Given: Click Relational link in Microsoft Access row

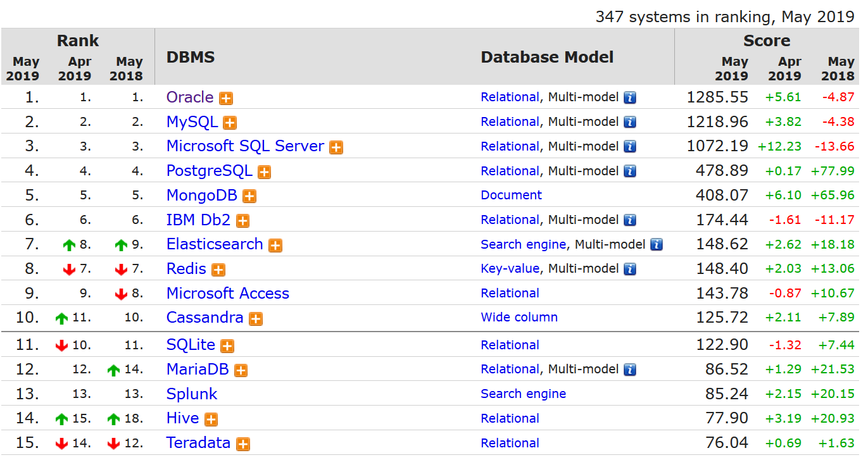Looking at the screenshot, I should point(510,294).
